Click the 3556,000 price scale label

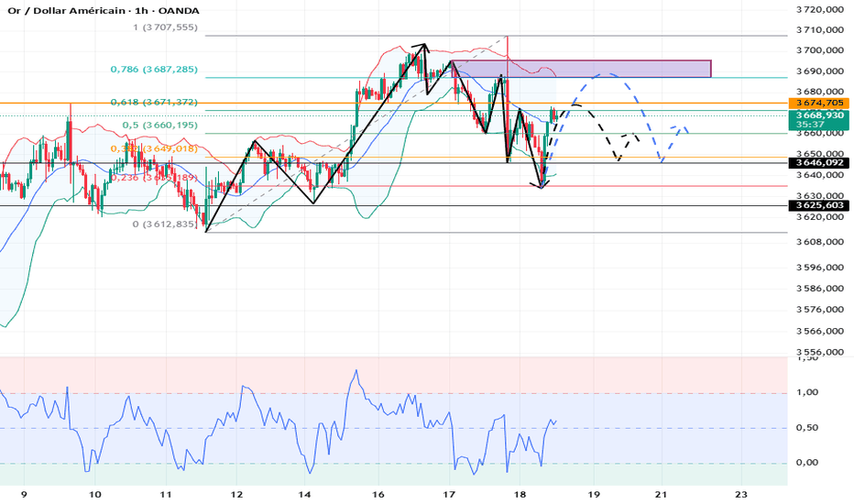click(x=820, y=352)
